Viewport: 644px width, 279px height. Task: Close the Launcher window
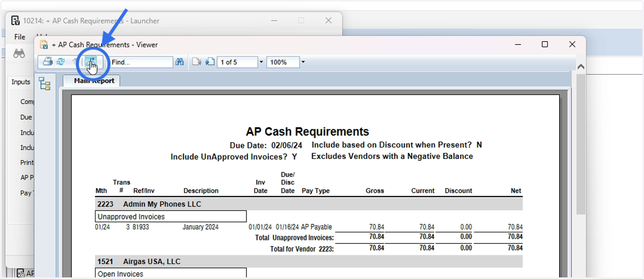(328, 20)
